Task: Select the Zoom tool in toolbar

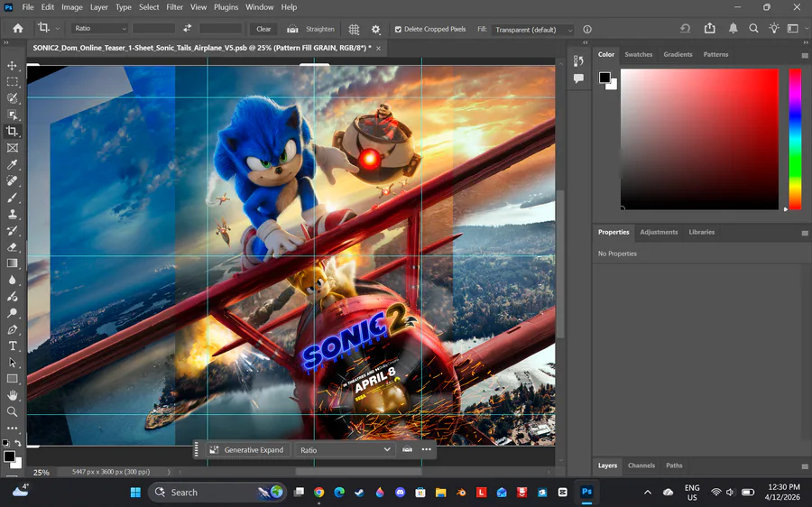Action: pos(13,411)
